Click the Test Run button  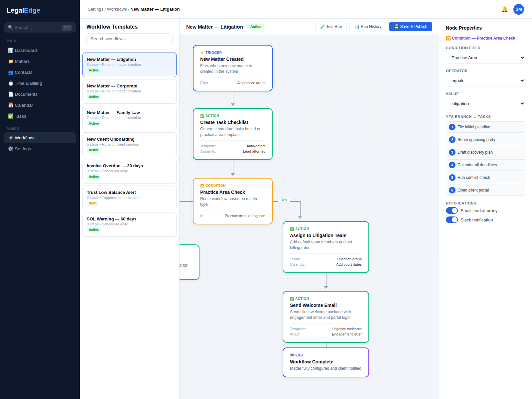(331, 27)
